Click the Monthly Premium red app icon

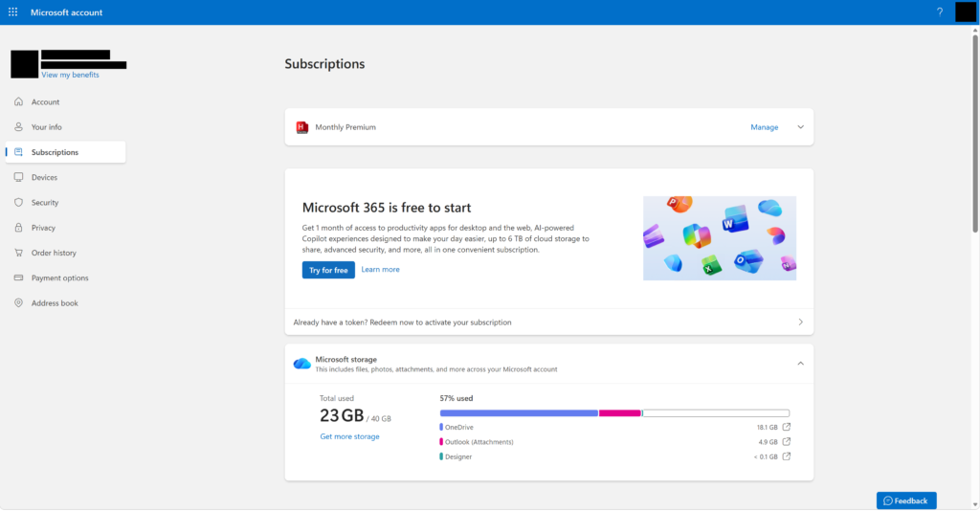301,127
